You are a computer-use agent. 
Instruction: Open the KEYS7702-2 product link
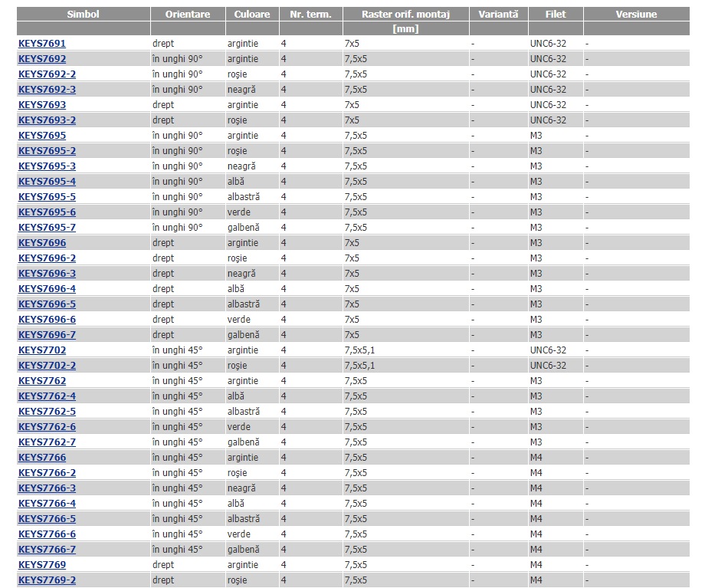pyautogui.click(x=47, y=366)
